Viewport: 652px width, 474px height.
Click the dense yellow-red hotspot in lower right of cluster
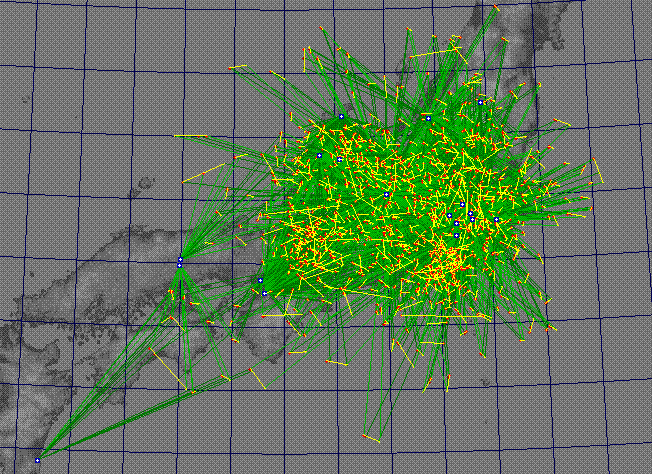[446, 263]
